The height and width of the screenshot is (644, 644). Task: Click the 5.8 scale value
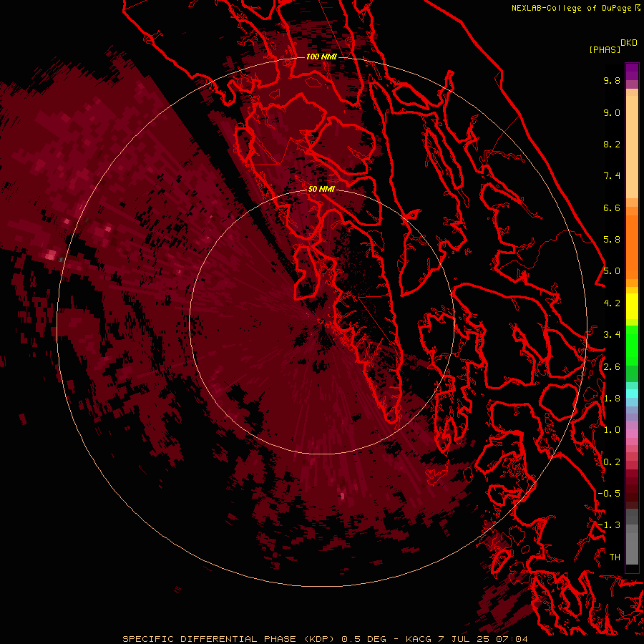tap(612, 240)
